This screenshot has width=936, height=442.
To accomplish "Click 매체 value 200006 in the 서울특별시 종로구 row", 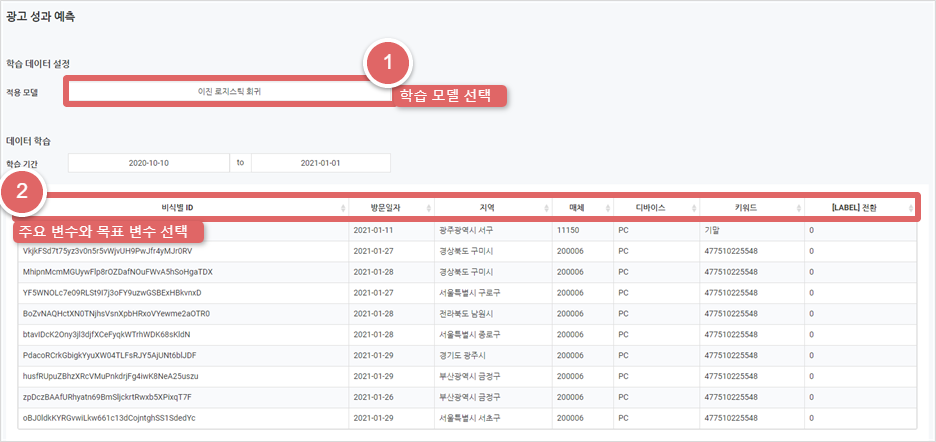I will point(568,334).
